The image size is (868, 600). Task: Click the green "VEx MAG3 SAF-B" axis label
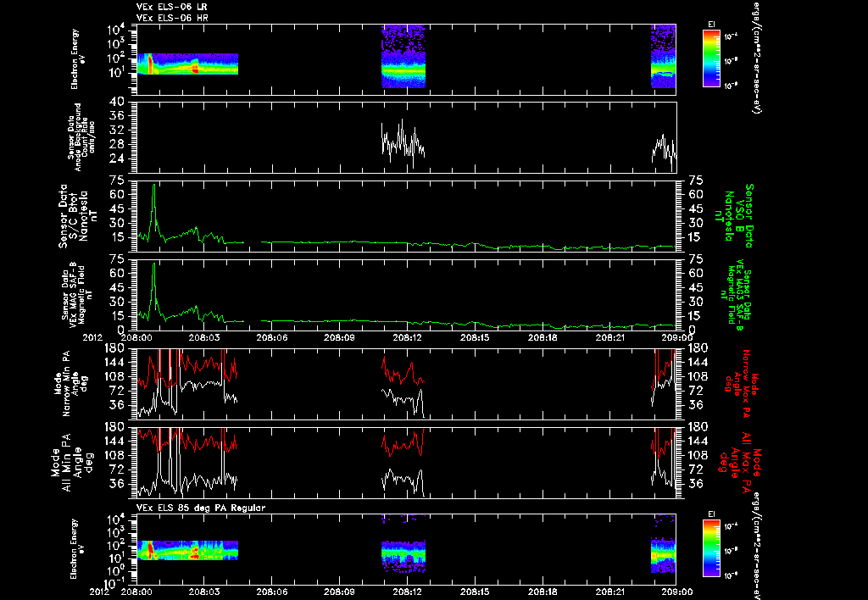pos(737,296)
